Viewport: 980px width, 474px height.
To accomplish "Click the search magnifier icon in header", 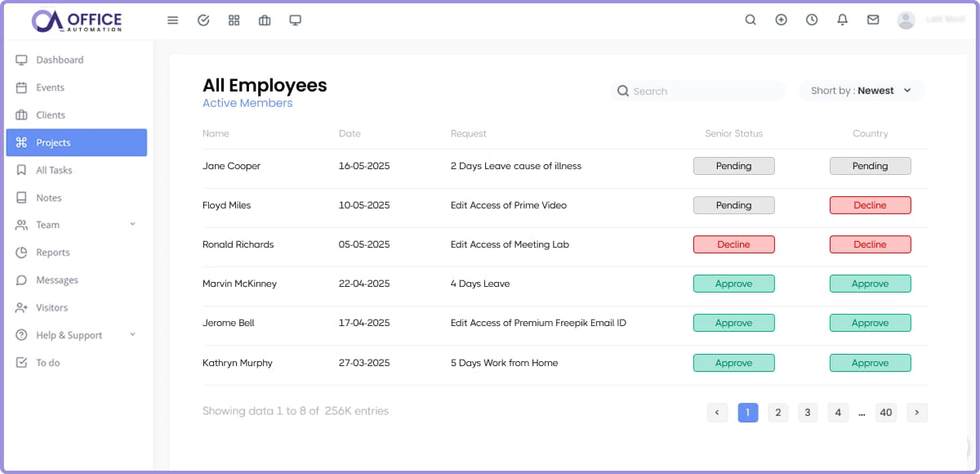I will pyautogui.click(x=751, y=20).
